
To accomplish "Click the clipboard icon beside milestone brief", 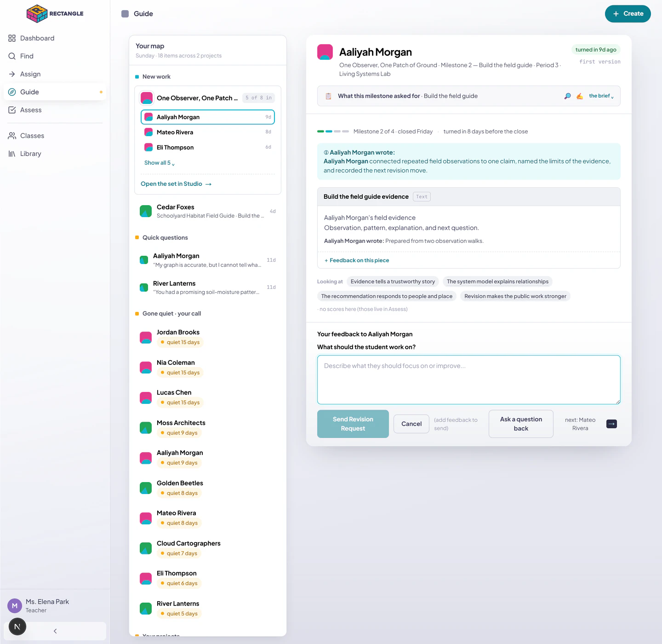I will [328, 96].
